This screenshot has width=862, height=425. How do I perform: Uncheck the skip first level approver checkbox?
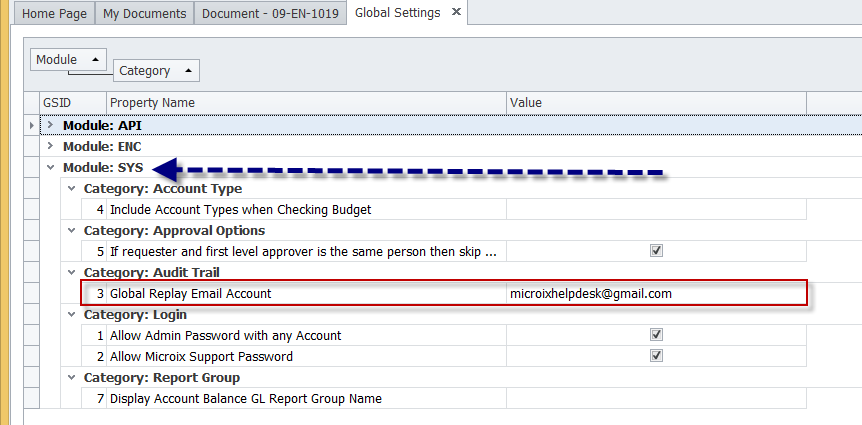point(656,251)
